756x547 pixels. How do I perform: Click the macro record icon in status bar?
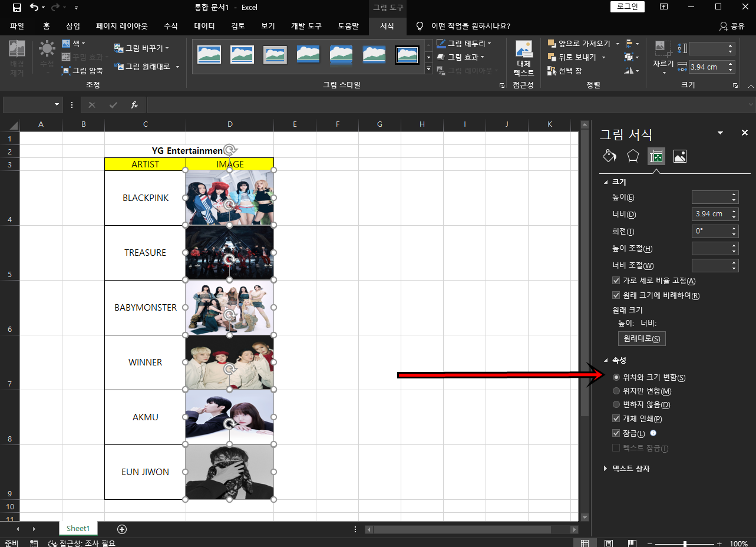click(x=34, y=543)
